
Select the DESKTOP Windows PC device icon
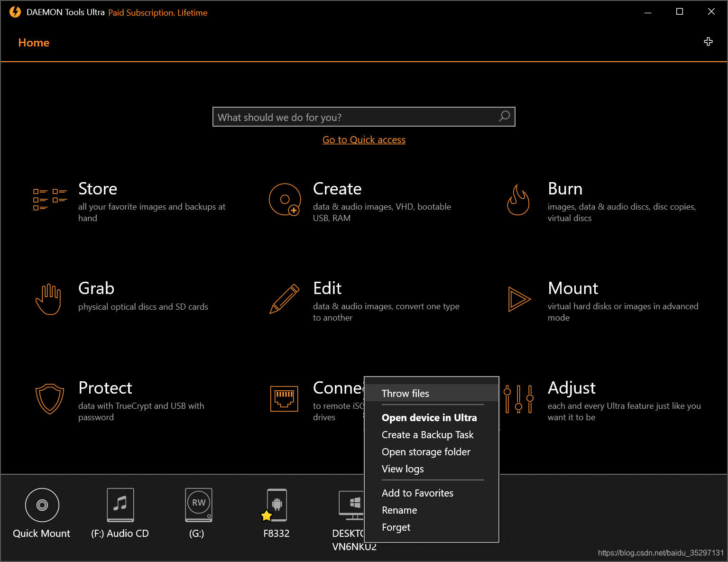point(351,505)
